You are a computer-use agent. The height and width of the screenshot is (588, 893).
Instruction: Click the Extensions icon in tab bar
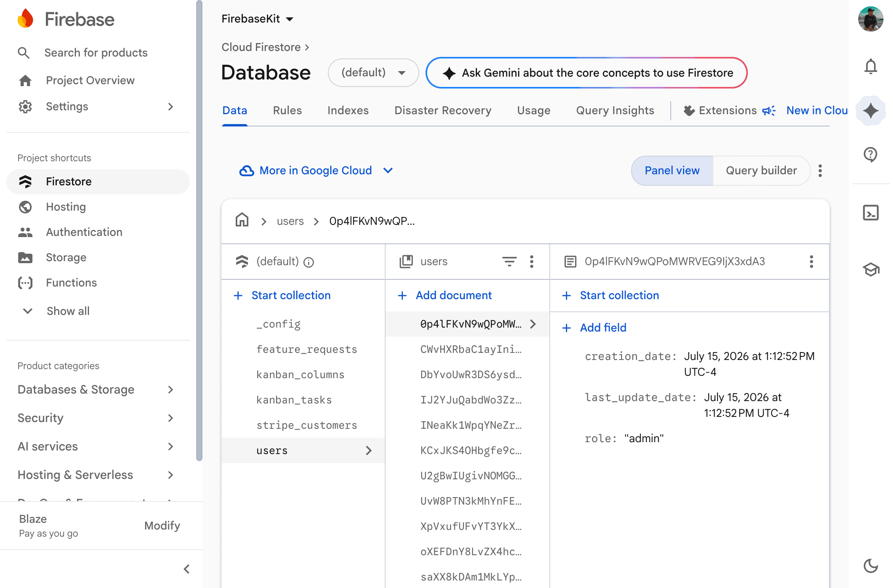click(x=689, y=111)
